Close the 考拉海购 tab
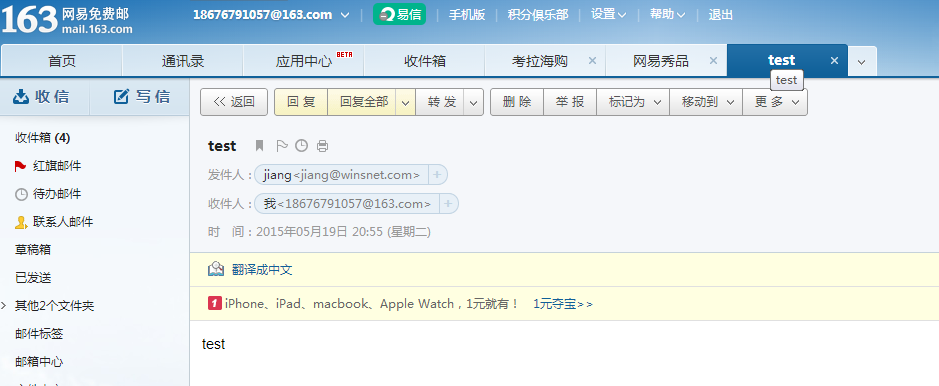This screenshot has width=939, height=386. 592,60
